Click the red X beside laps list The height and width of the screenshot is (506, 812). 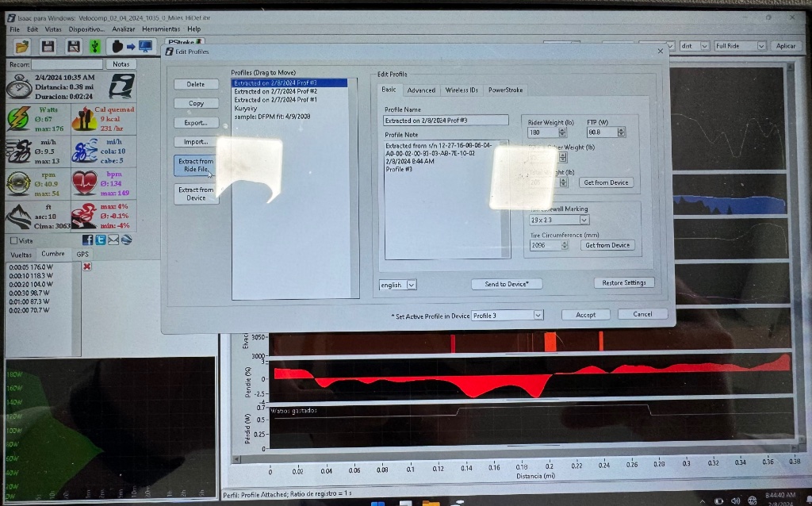pos(87,266)
